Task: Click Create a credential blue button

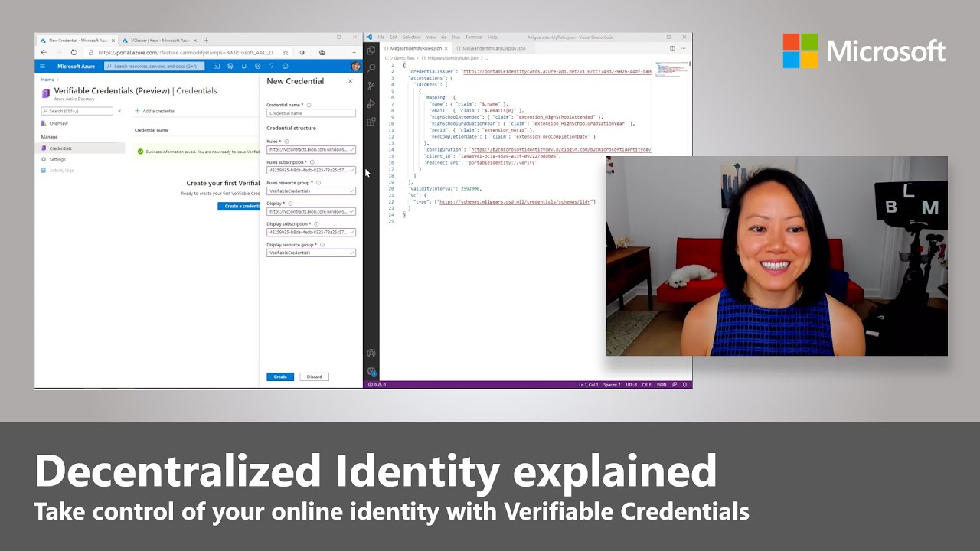Action: coord(239,206)
